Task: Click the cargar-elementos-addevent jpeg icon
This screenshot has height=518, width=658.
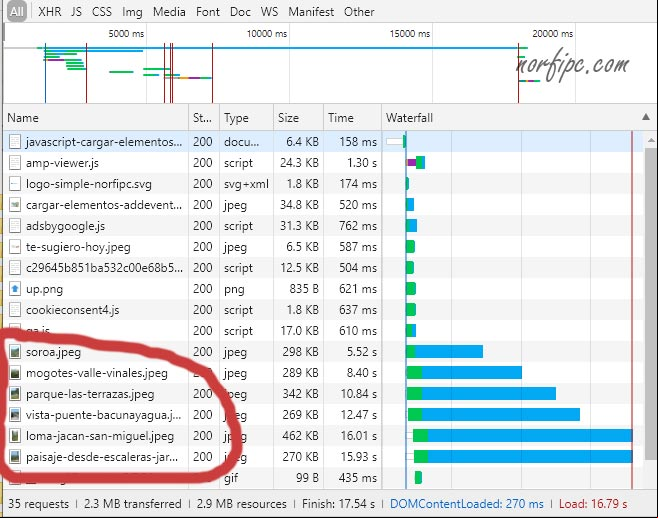Action: (15, 205)
